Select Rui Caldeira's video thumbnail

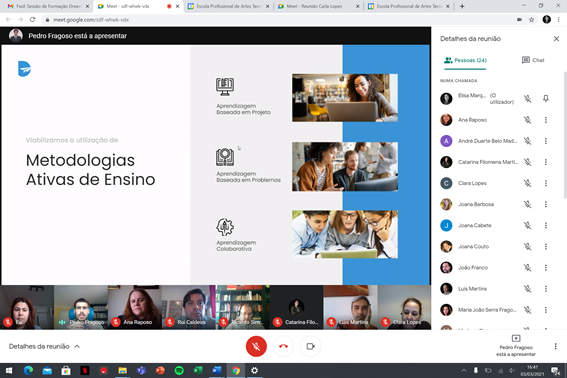(188, 307)
